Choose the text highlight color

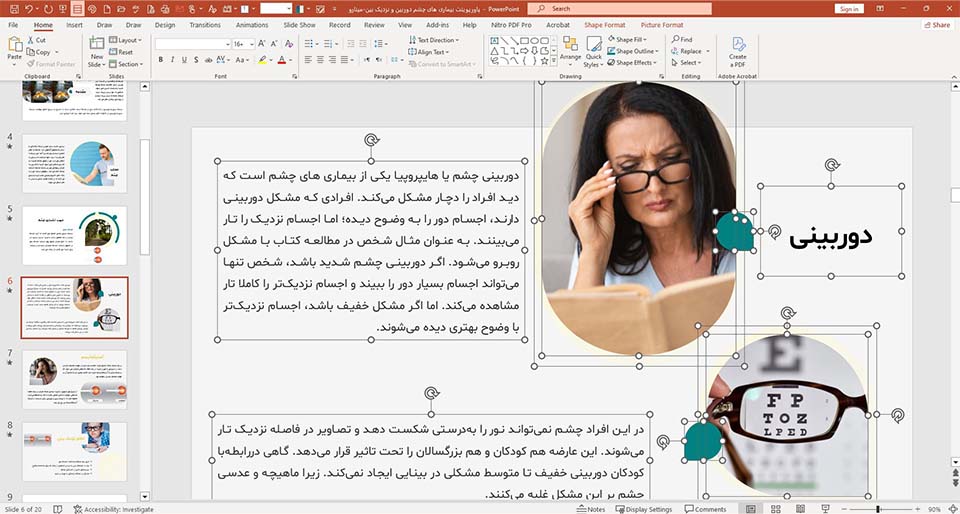tap(262, 60)
